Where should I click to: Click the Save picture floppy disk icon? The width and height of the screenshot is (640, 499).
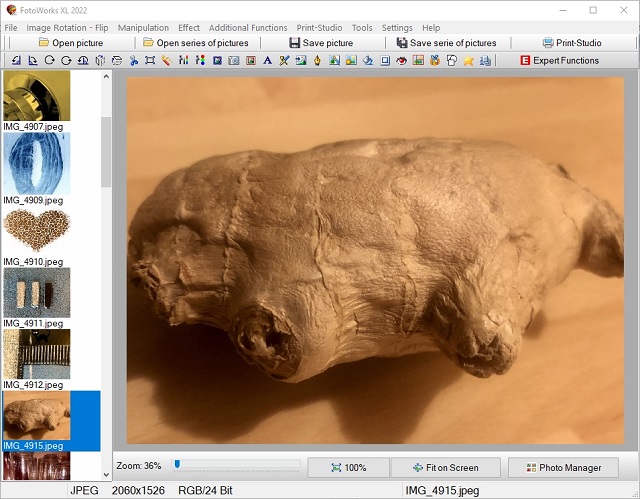click(294, 43)
